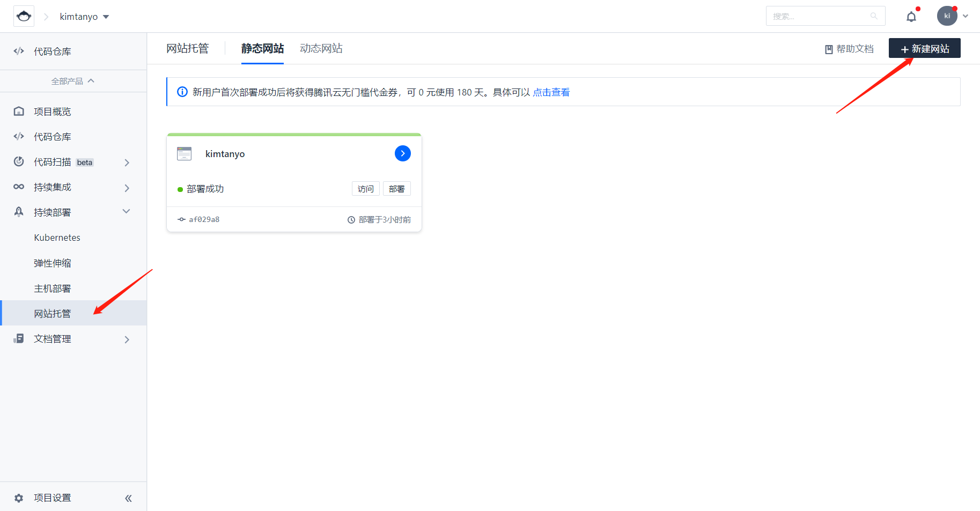The width and height of the screenshot is (980, 511).
Task: Click the second 代码仓库 label
Action: point(53,137)
